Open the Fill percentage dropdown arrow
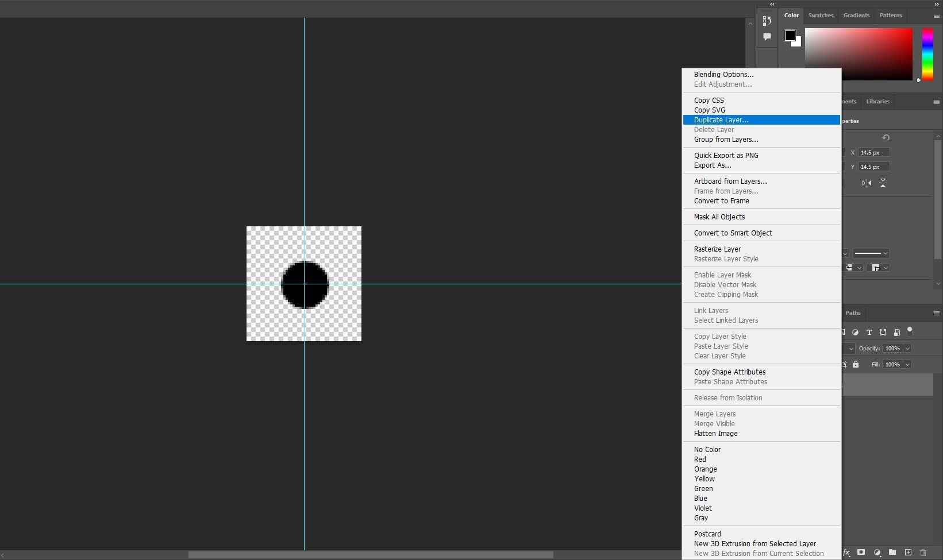Screen dimensions: 943x560 click(x=907, y=365)
